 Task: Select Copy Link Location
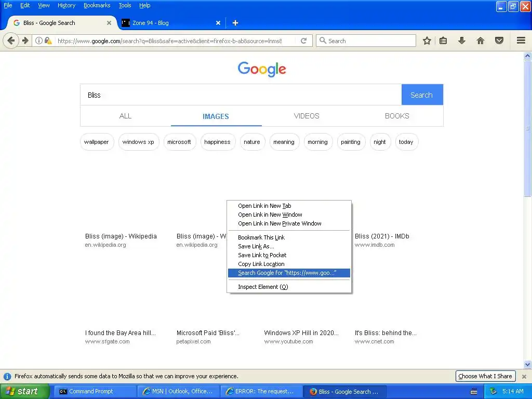pos(289,264)
